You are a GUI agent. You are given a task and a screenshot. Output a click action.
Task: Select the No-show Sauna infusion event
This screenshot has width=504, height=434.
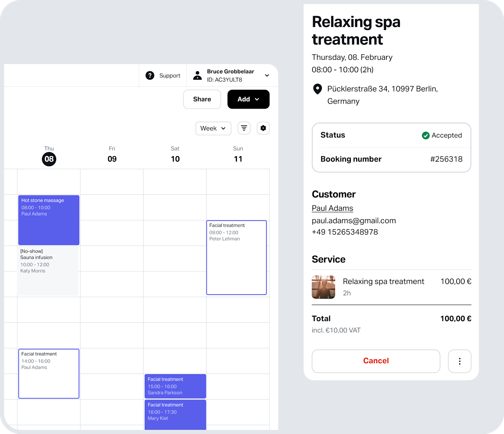[48, 271]
